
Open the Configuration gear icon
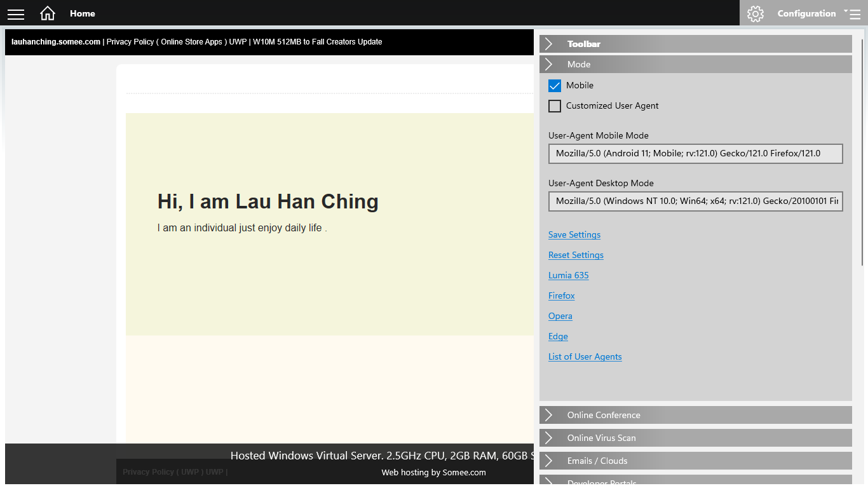756,13
